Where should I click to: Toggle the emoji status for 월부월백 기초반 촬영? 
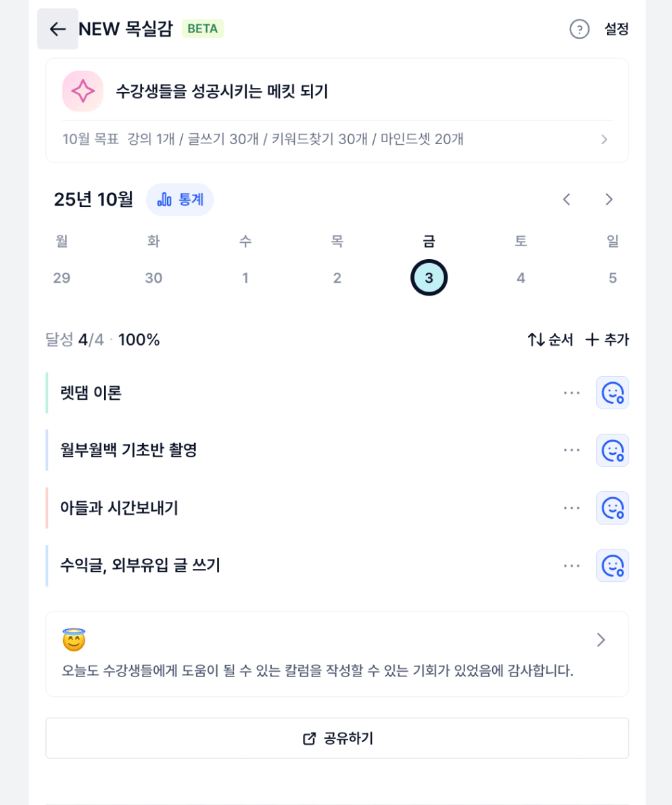[613, 451]
